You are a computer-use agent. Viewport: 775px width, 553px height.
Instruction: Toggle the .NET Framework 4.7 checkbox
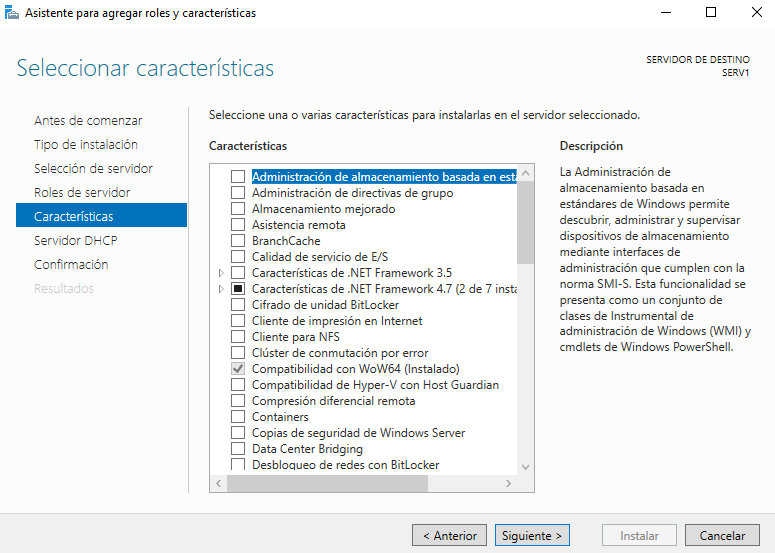pyautogui.click(x=238, y=288)
